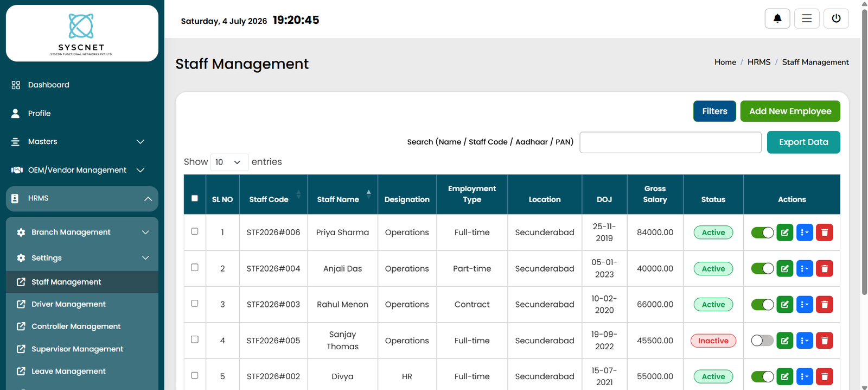Image resolution: width=868 pixels, height=390 pixels.
Task: Open blue more-actions menu for Priya Sharma
Action: pos(805,232)
